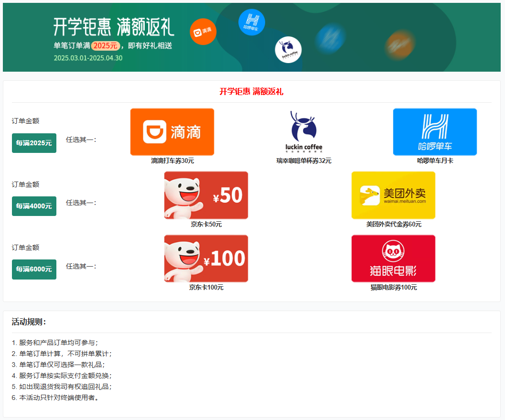Select 滴滴打车券30元 as your gift
Screen dimensions: 505x420
(x=172, y=161)
